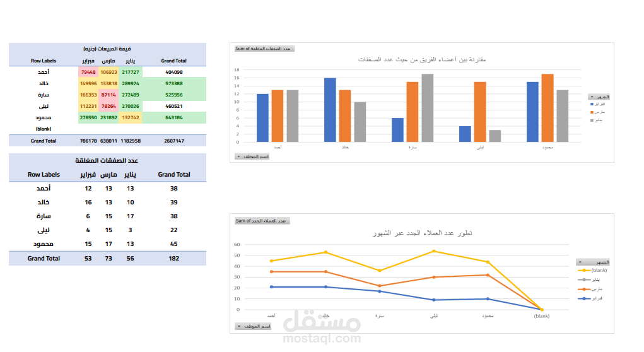Select the deals grand total 182
The image size is (644, 352).
(173, 259)
